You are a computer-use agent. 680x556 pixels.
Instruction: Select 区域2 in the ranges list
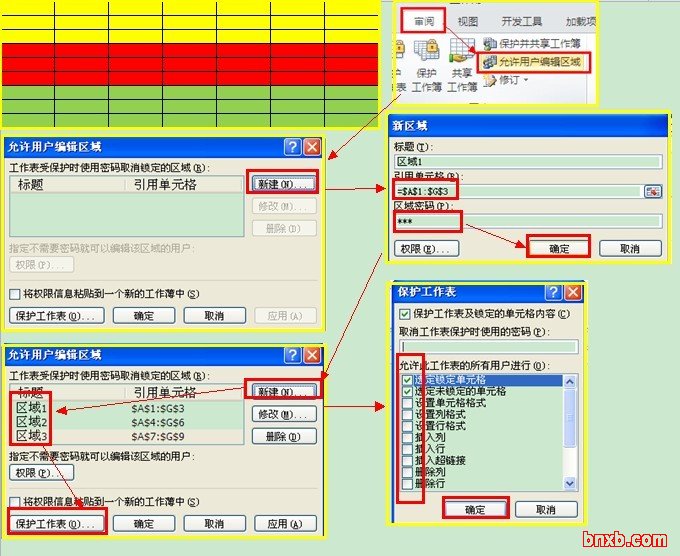pos(28,422)
